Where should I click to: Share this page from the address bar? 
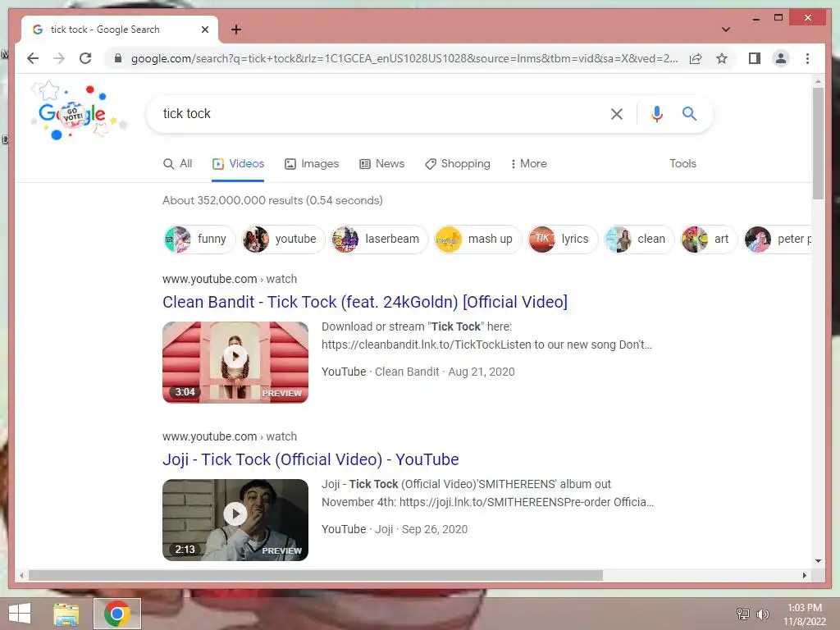[x=696, y=58]
